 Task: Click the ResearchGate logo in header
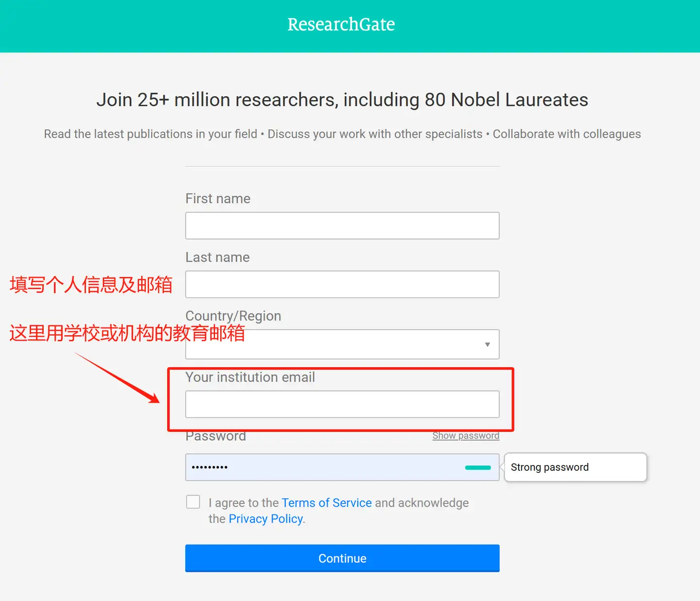click(x=341, y=24)
